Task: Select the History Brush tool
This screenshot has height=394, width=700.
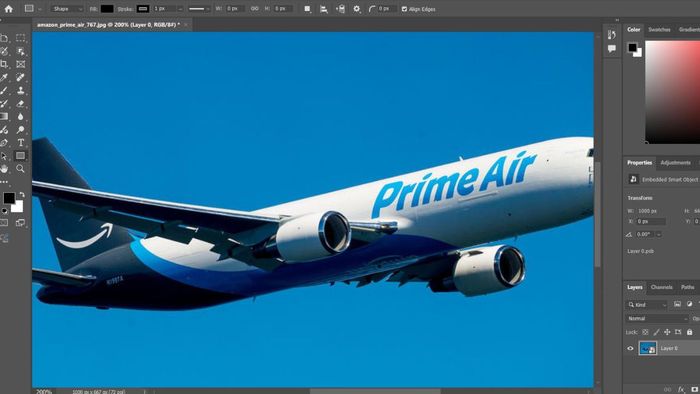Action: coord(4,104)
